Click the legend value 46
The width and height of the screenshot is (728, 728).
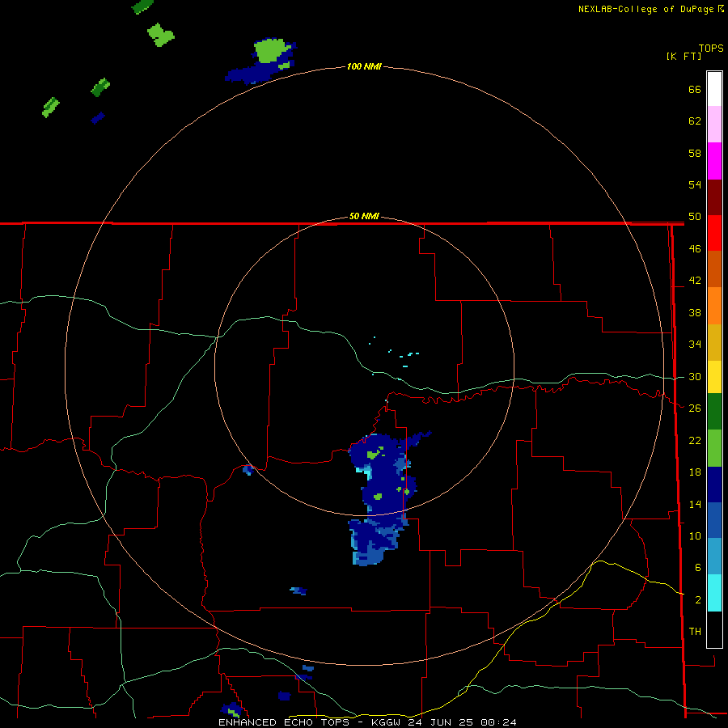[695, 249]
